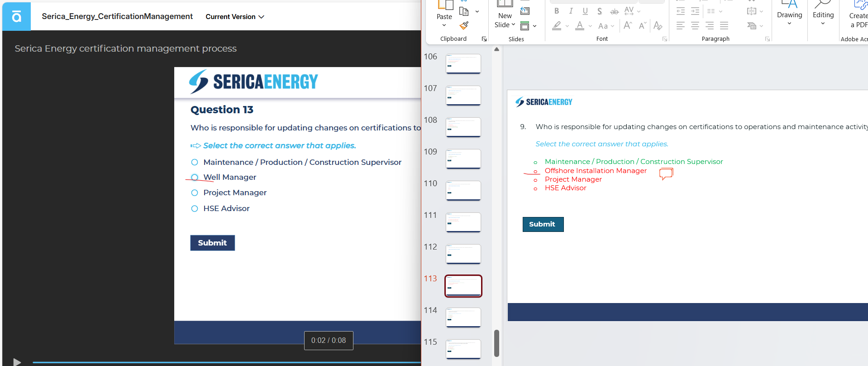Click Serica_Energy_CertificationManagement title

[117, 16]
